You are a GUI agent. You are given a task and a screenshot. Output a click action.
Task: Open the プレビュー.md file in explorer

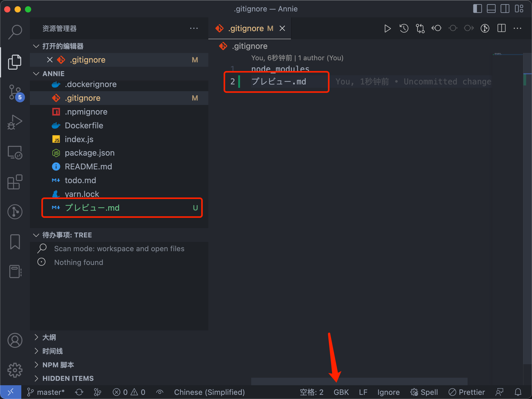click(x=92, y=208)
